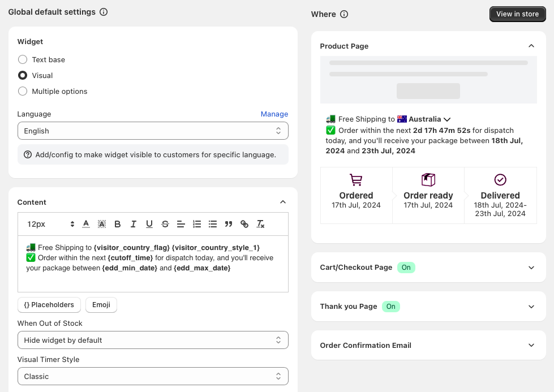Apply strikethrough to selected text
The height and width of the screenshot is (392, 554).
(165, 224)
